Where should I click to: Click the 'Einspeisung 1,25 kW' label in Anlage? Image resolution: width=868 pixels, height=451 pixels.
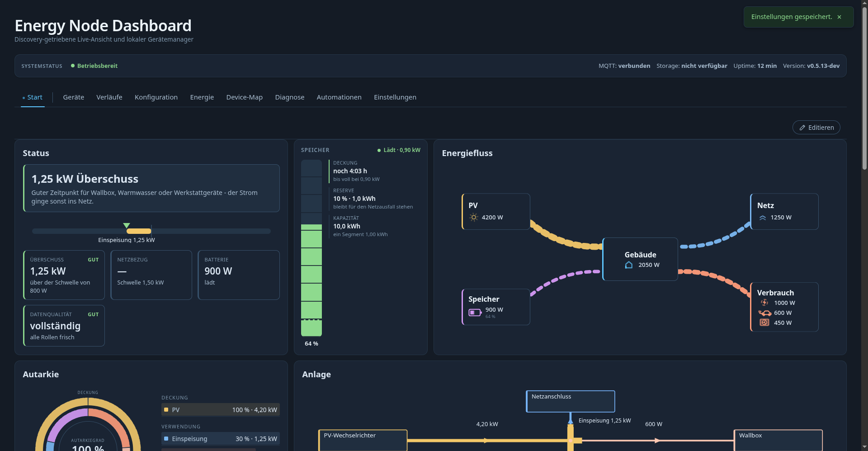tap(604, 421)
